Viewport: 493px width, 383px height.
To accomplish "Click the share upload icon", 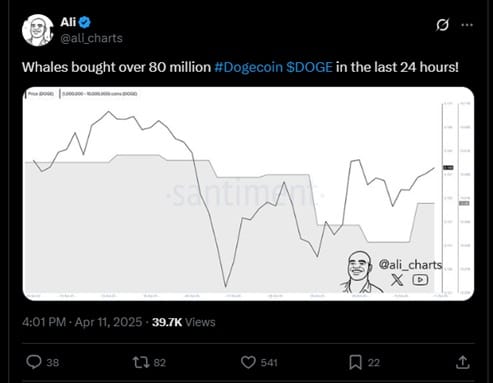I will tap(463, 362).
